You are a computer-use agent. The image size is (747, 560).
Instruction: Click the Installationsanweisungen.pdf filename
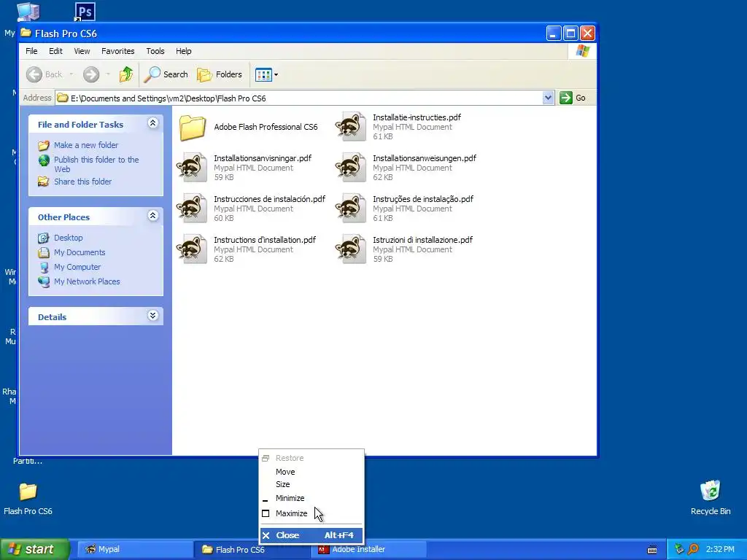click(x=425, y=158)
